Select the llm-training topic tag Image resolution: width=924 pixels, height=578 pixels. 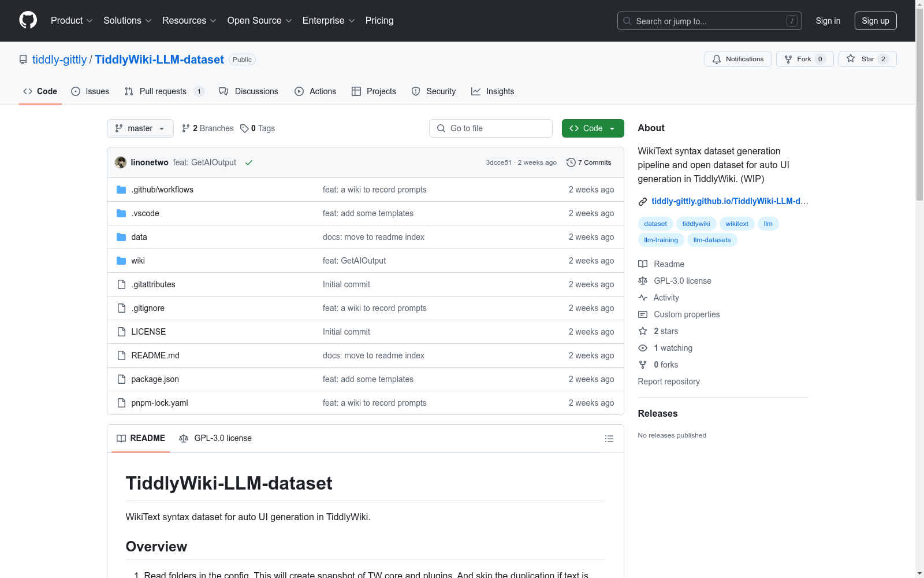(661, 240)
